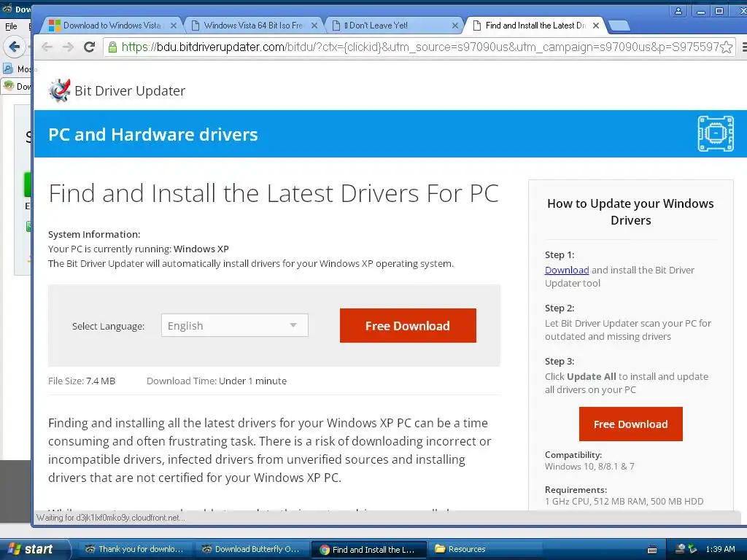Bookmark this page with the star icon
The image size is (747, 560).
click(727, 47)
